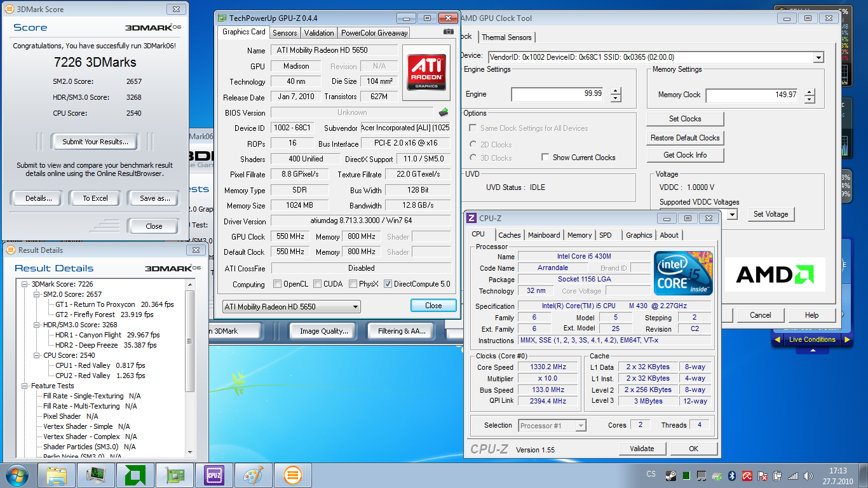
Task: Collapse the Feature Tests tree node
Action: [x=25, y=386]
